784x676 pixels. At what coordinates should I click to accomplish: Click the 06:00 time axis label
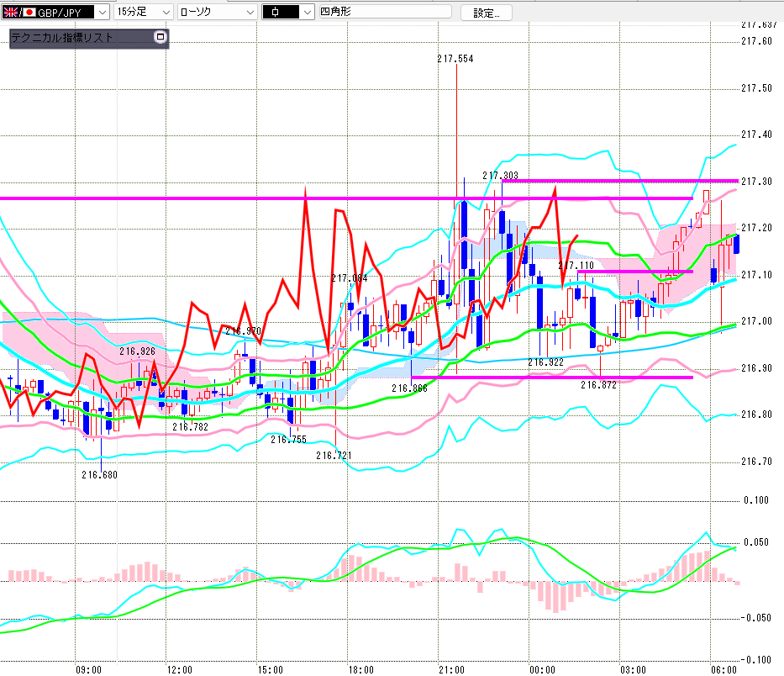tap(724, 669)
